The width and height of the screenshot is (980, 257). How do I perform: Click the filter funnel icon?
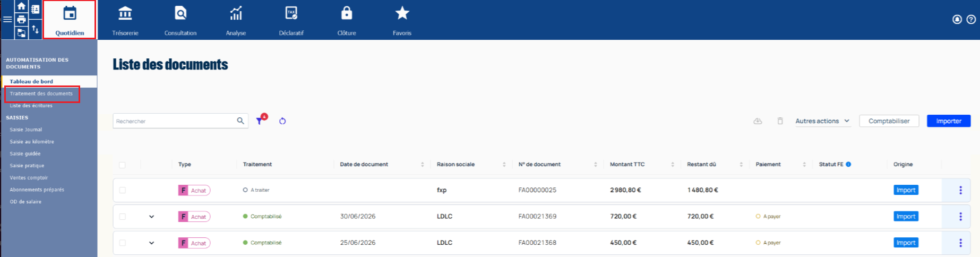pyautogui.click(x=260, y=121)
